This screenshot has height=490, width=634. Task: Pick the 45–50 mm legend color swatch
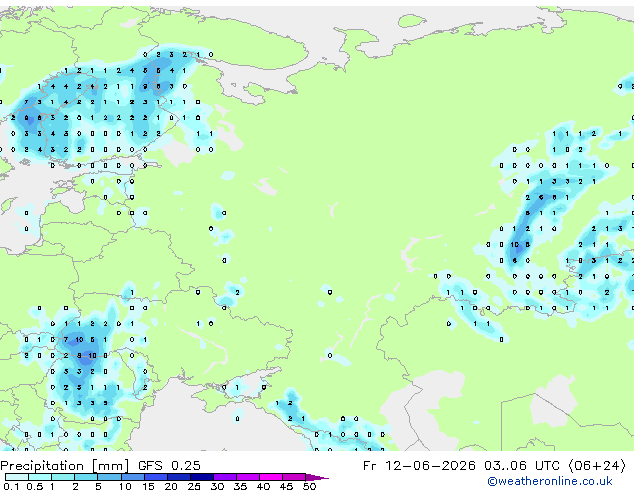point(294,477)
